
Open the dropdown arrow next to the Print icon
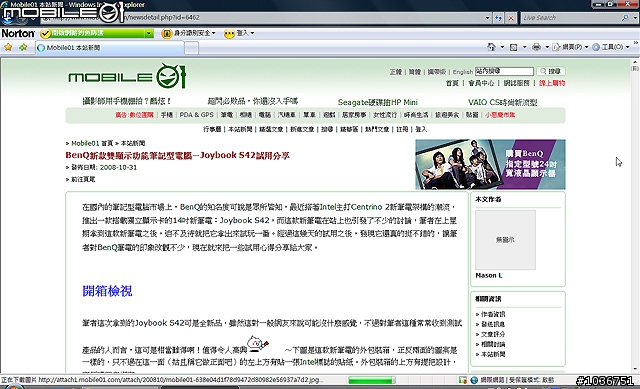pyautogui.click(x=547, y=47)
